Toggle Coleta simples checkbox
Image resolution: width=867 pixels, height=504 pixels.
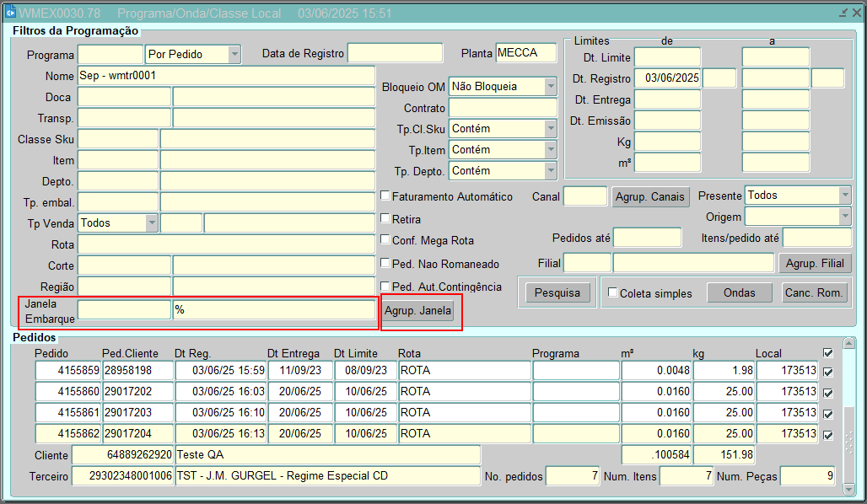(x=612, y=292)
